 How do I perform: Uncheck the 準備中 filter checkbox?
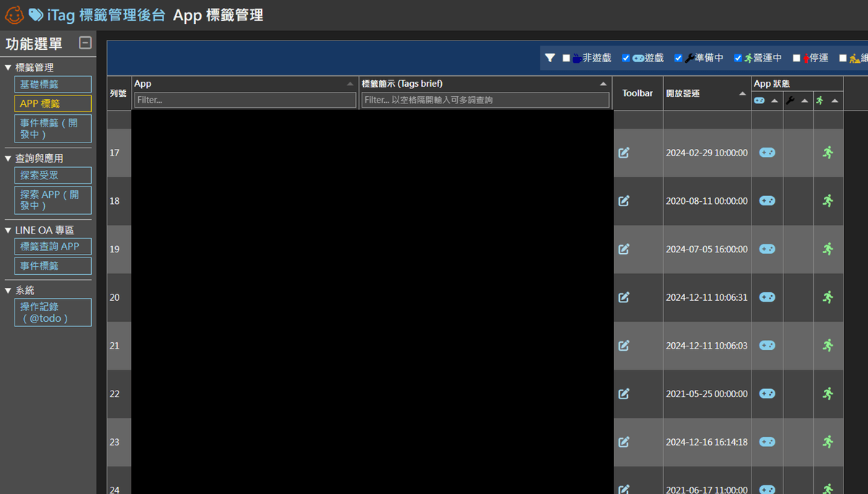[678, 58]
